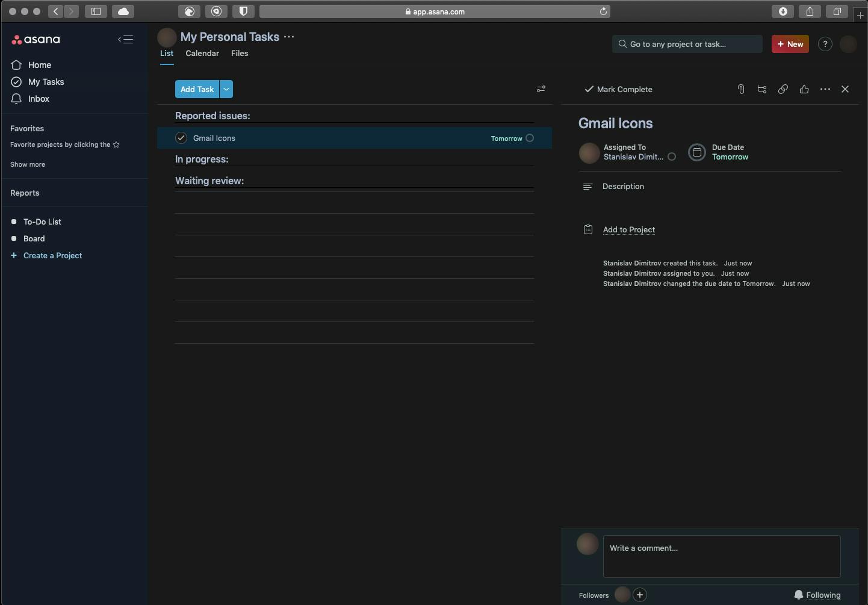Toggle the Safari sidebar
The image size is (868, 605).
[x=96, y=11]
